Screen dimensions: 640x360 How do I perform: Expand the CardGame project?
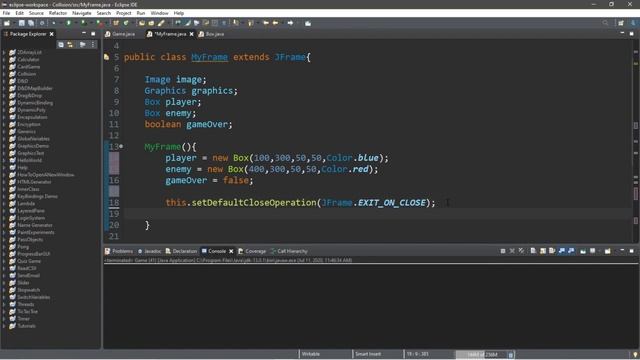pyautogui.click(x=4, y=67)
